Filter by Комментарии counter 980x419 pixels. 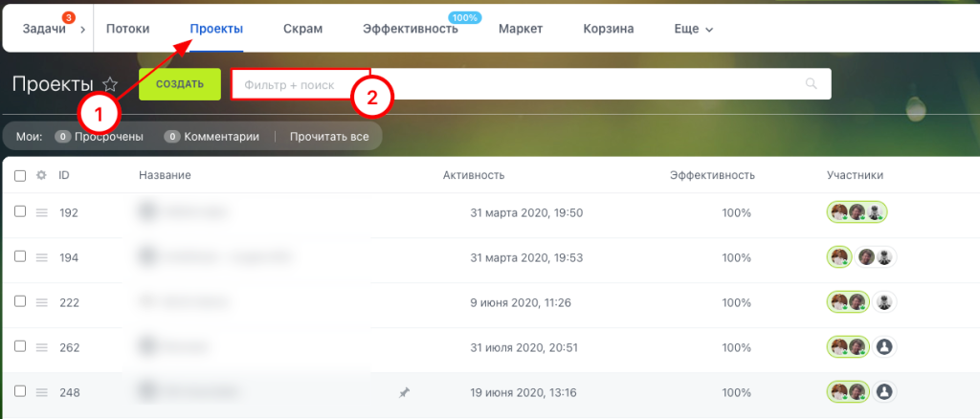point(212,136)
